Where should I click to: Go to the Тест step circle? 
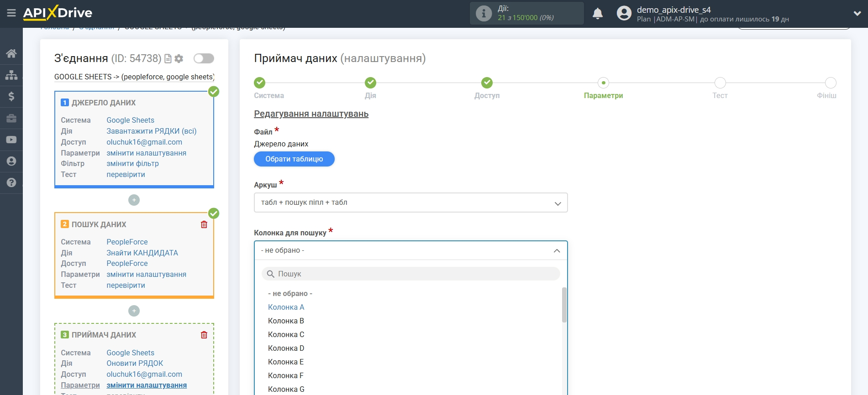point(720,83)
